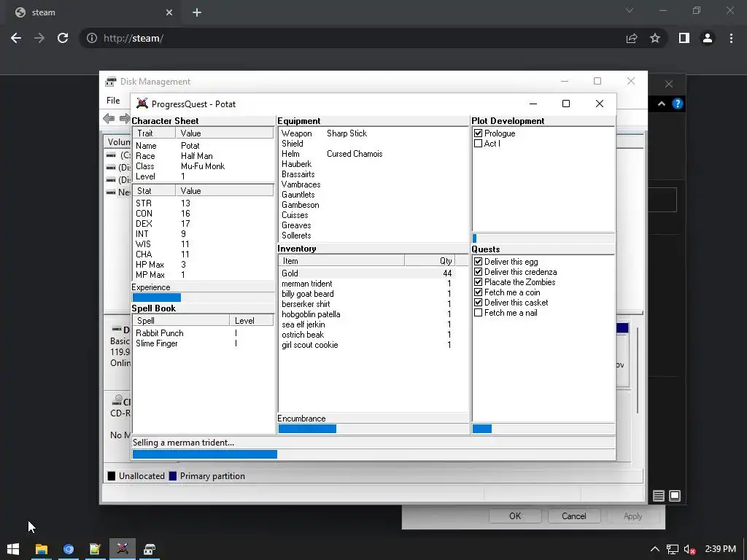This screenshot has width=747, height=560.
Task: Click the ProgressQuest taskbar icon
Action: pyautogui.click(x=123, y=549)
